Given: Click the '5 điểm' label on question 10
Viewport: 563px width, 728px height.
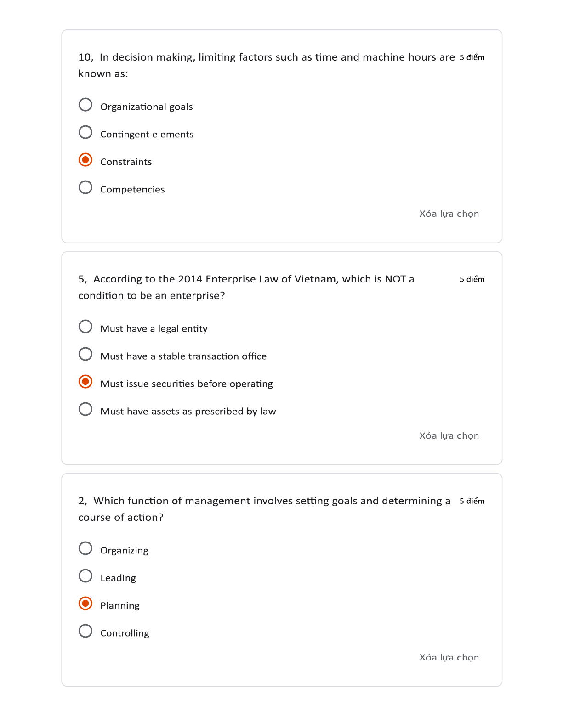Looking at the screenshot, I should (x=472, y=57).
